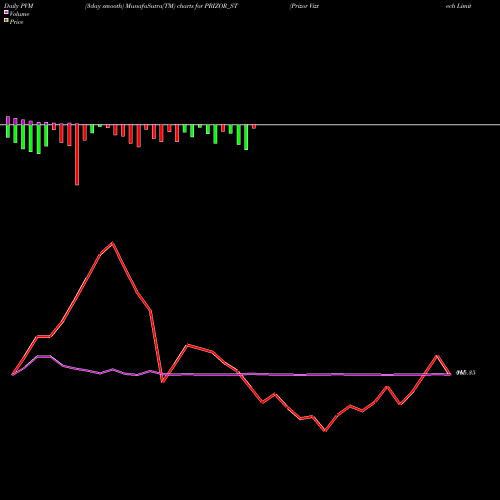Screen dimensions: 500x500
Task: Click the peak of the red price line
Action: [113, 243]
